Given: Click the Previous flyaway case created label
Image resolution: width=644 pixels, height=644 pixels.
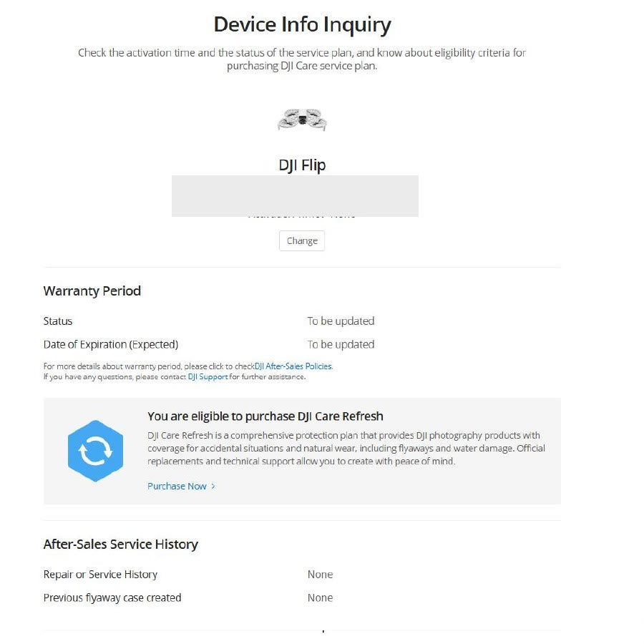Looking at the screenshot, I should [112, 598].
